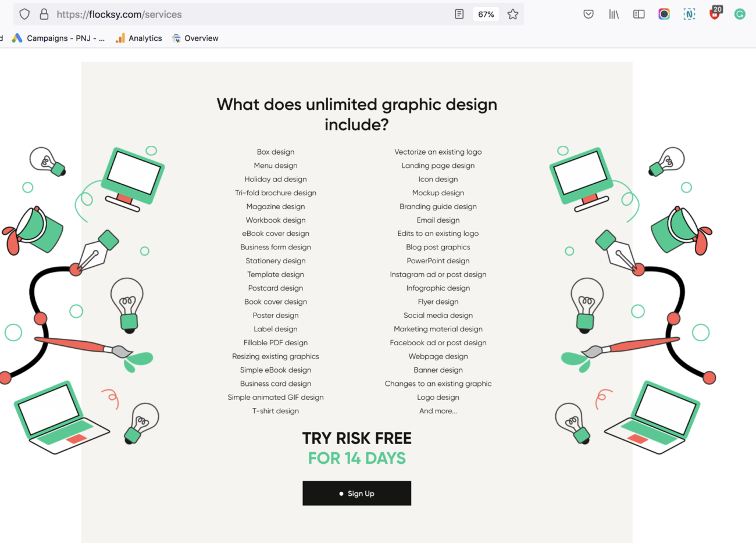This screenshot has width=756, height=551.
Task: Click the Logo design list item
Action: click(x=438, y=398)
